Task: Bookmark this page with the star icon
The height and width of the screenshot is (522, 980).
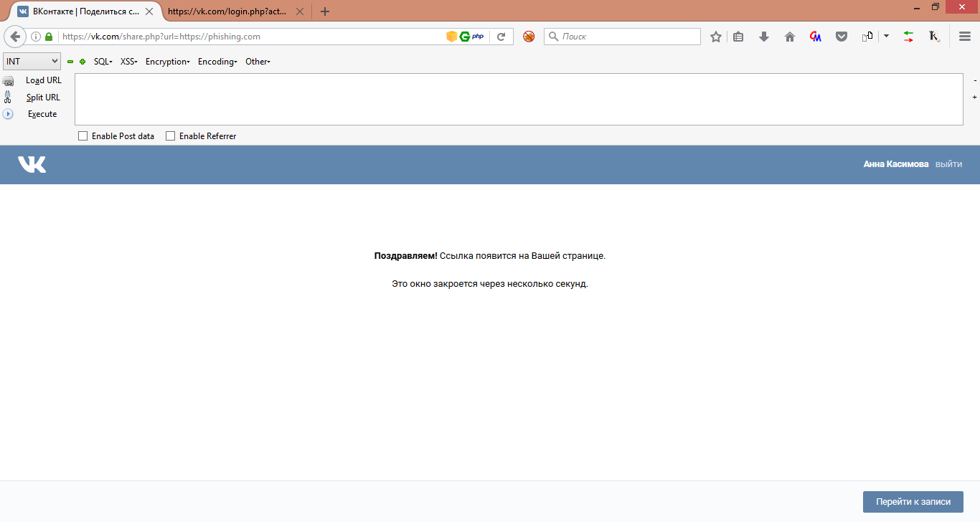Action: click(x=715, y=37)
